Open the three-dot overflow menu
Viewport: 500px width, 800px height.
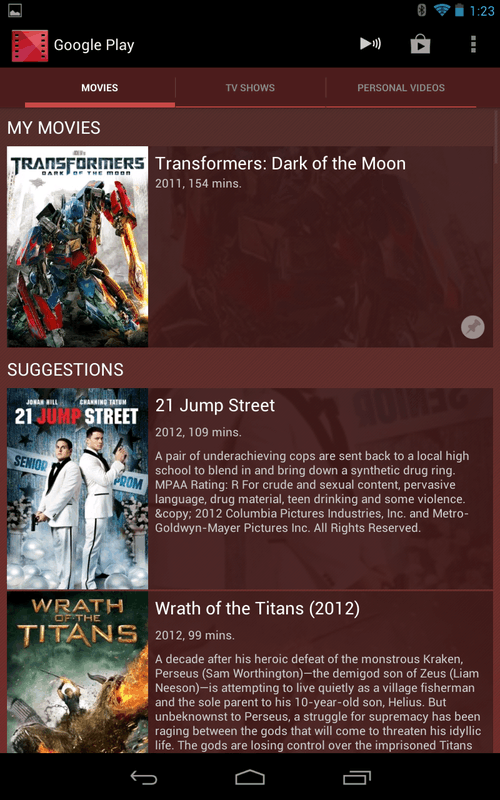pos(473,44)
